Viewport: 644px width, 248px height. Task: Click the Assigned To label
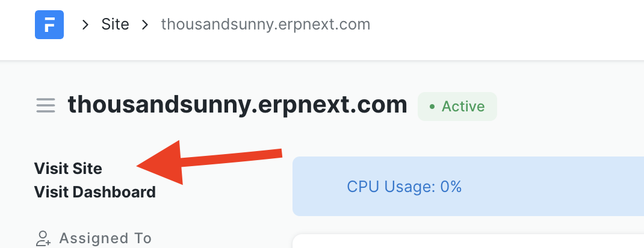[x=105, y=238]
